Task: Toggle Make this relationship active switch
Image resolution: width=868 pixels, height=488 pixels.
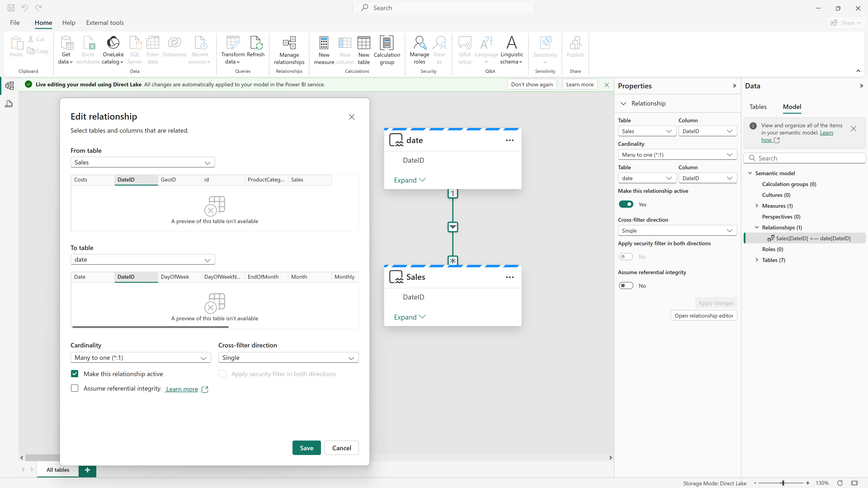Action: pyautogui.click(x=626, y=204)
